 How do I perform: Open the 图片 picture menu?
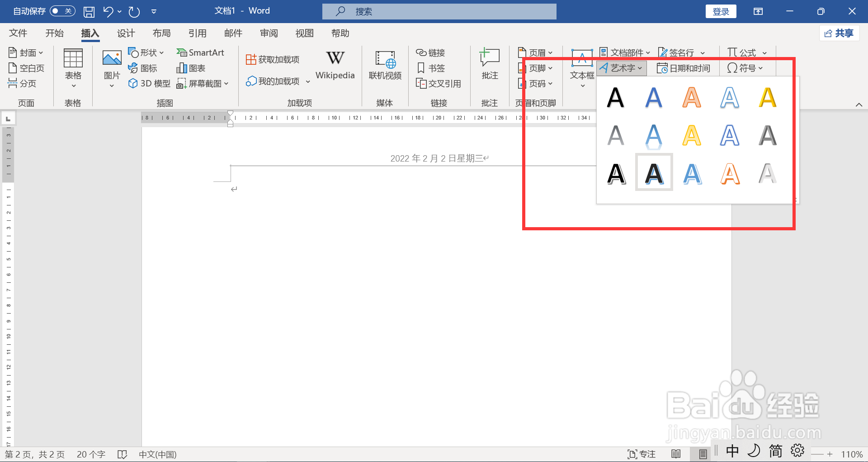click(112, 68)
